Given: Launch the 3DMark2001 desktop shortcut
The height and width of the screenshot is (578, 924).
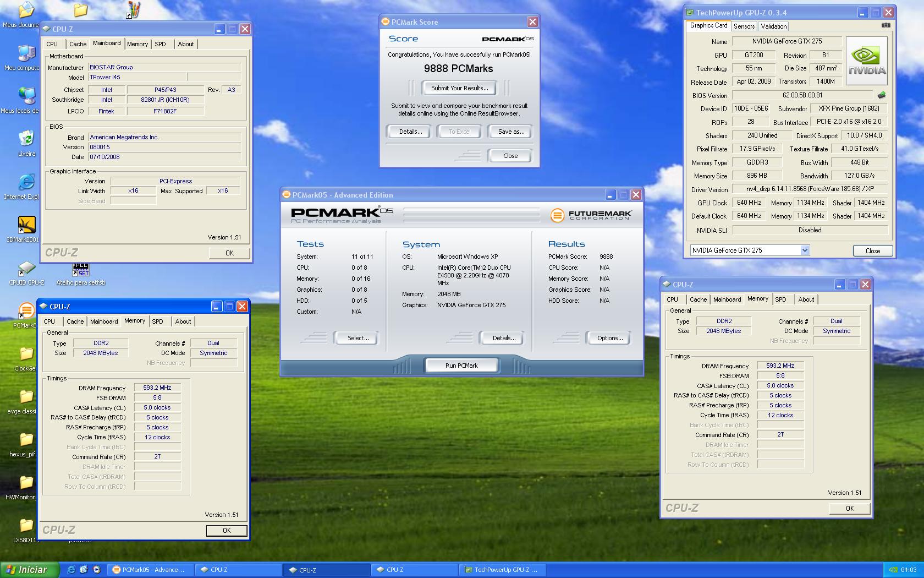Looking at the screenshot, I should click(x=26, y=225).
